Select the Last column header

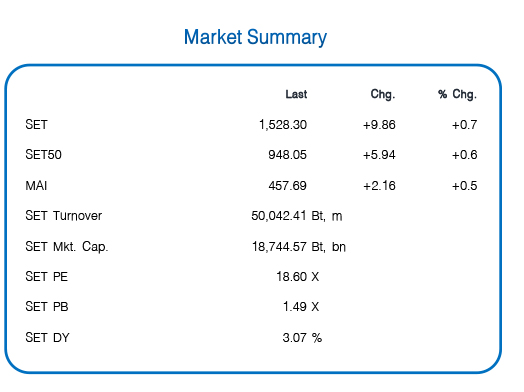[x=296, y=94]
